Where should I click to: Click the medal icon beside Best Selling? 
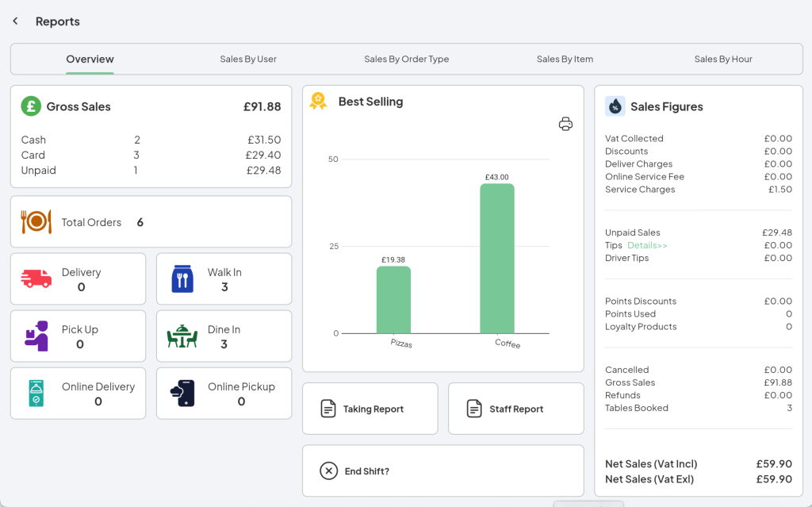(317, 101)
